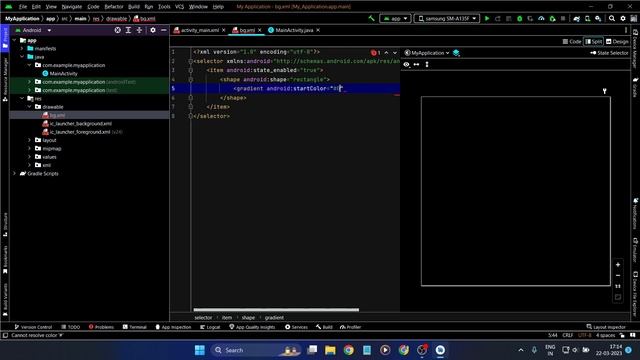Screen dimensions: 640x360
Task: Open the Terminal tool window
Action: point(134,327)
